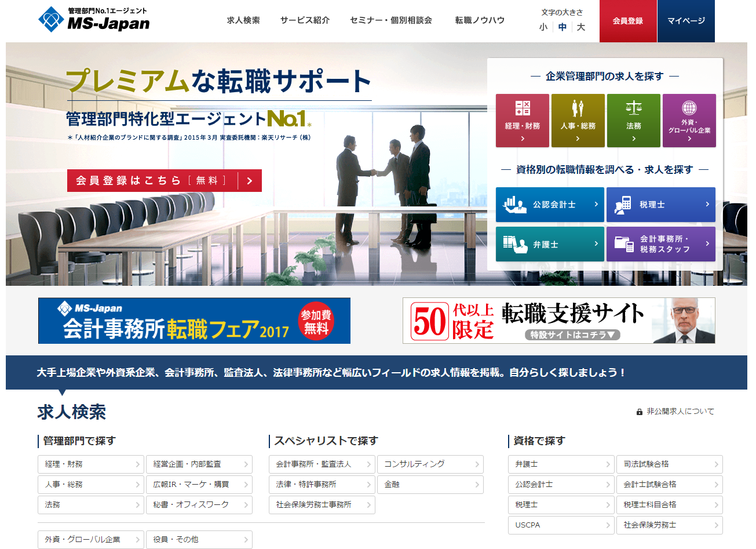Choose 法務 under 管理部門で探す
Screen dimensions: 756x549
coord(91,505)
